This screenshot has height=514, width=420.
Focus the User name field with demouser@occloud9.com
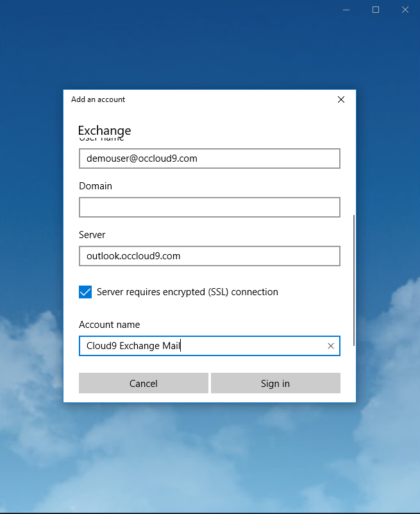pos(210,158)
